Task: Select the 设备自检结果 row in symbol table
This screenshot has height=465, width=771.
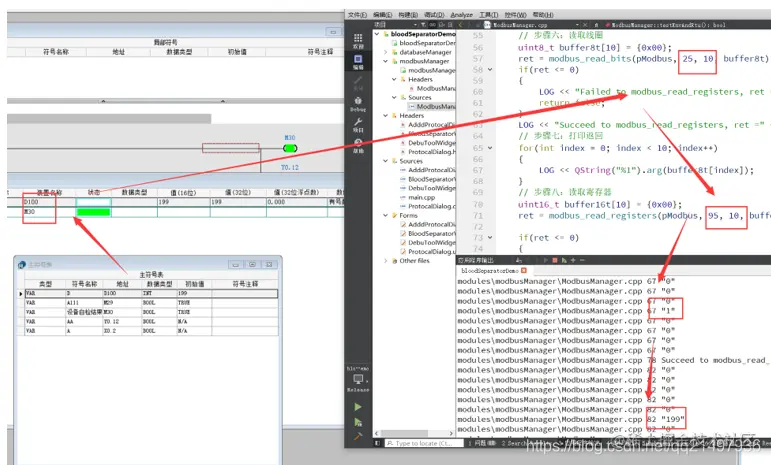Action: [151, 312]
